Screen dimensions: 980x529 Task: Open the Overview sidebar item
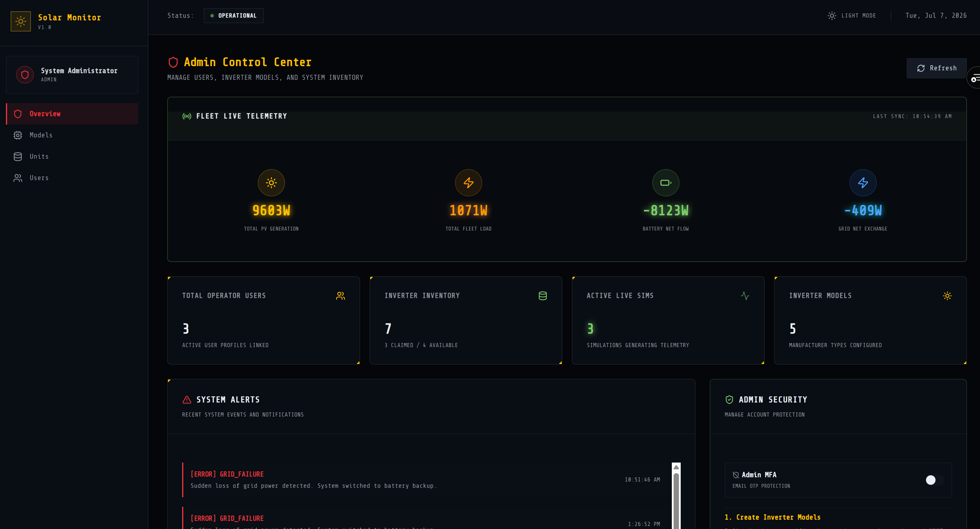tap(72, 114)
